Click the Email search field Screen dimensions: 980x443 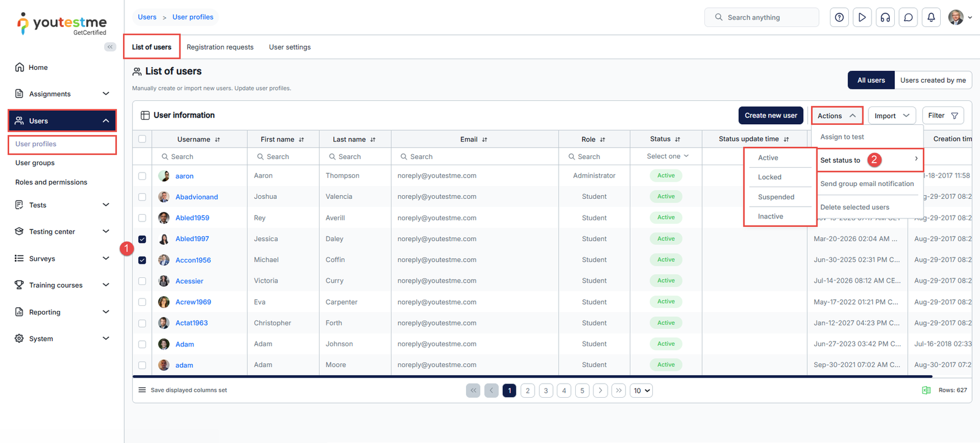tap(475, 157)
